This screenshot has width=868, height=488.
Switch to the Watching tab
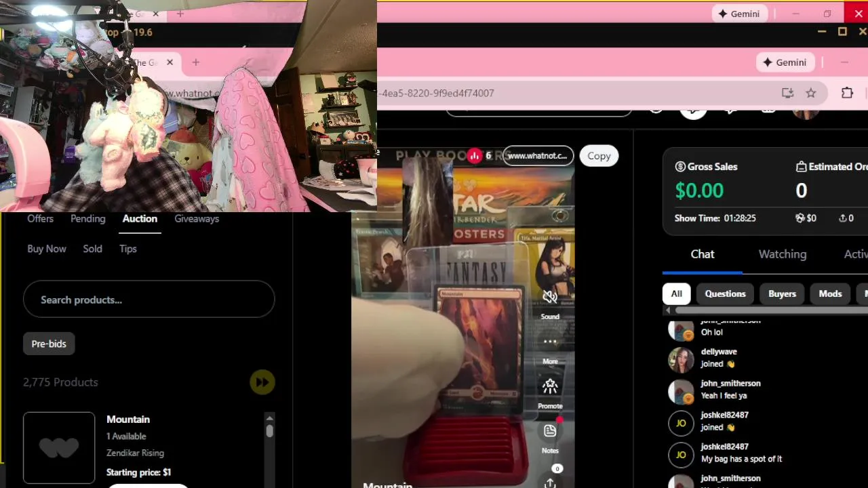click(x=783, y=253)
